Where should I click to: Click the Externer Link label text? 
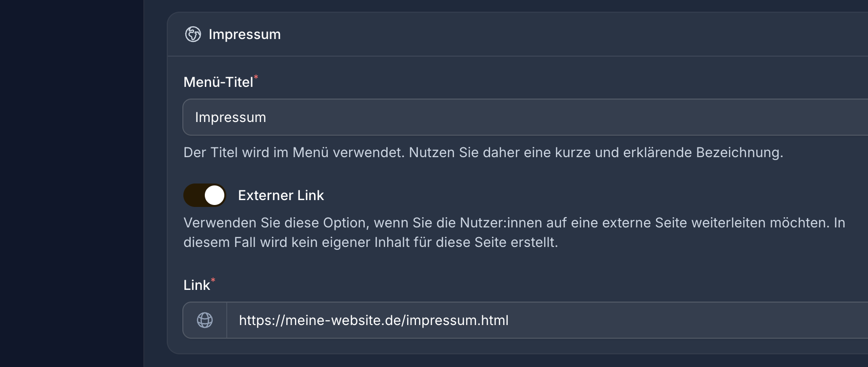tap(281, 195)
